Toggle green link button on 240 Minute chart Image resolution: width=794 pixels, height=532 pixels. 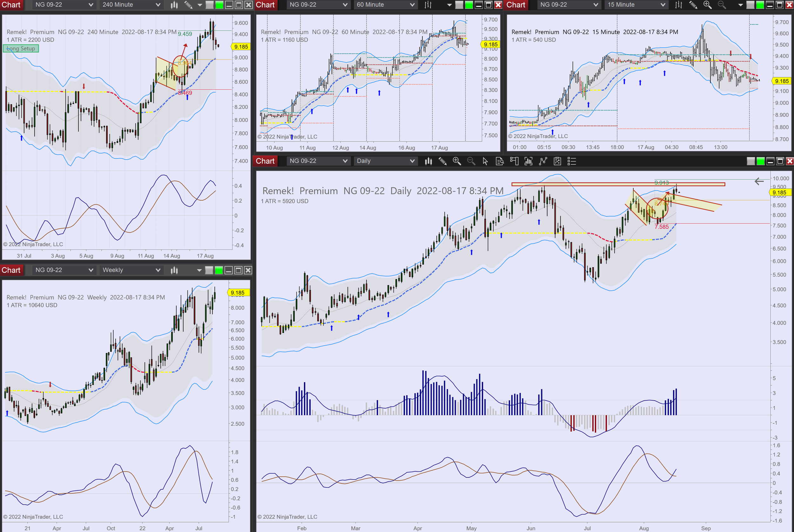click(219, 5)
